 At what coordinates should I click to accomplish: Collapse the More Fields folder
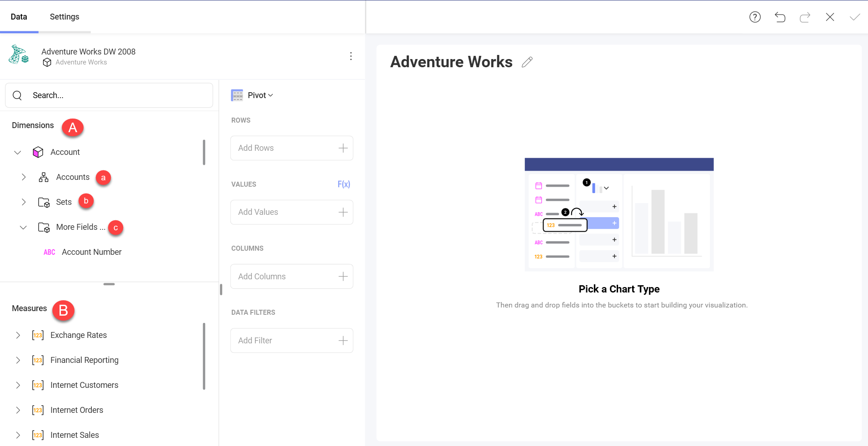coord(23,227)
